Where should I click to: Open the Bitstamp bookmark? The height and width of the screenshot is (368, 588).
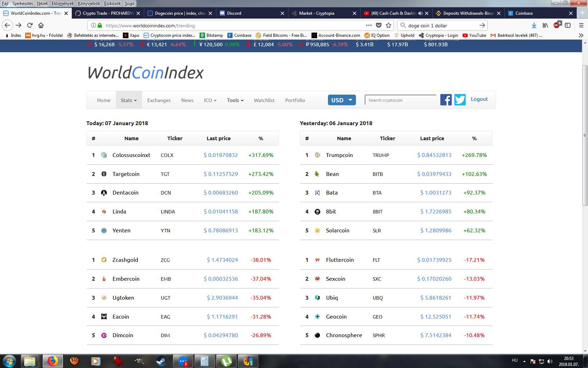211,35
